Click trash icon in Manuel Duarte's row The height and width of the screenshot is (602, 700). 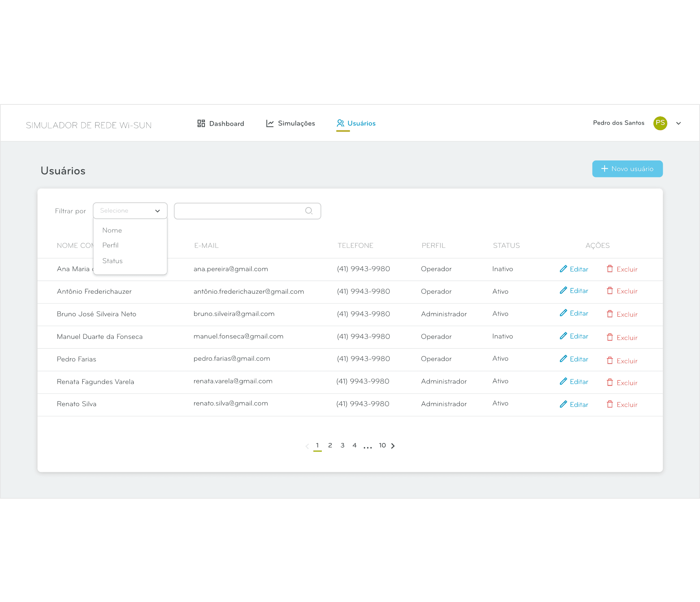coord(610,337)
